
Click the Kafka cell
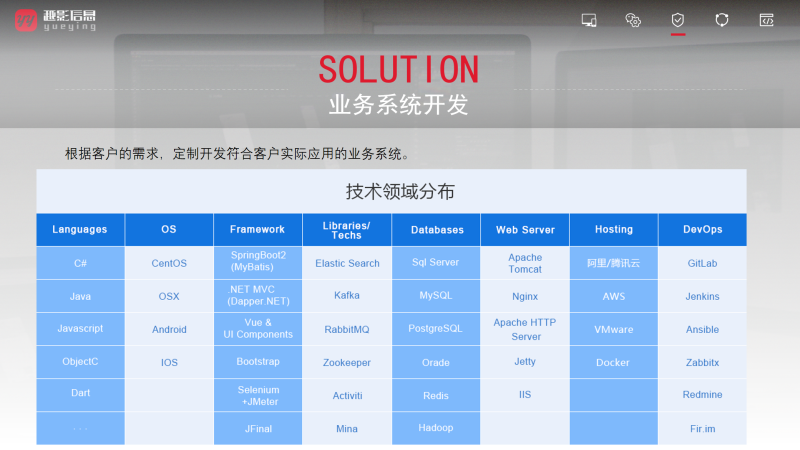347,296
